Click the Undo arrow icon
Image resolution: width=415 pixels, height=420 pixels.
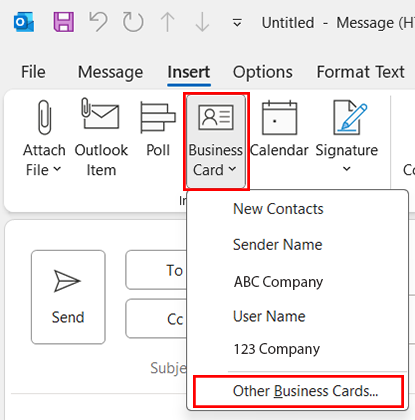point(98,22)
